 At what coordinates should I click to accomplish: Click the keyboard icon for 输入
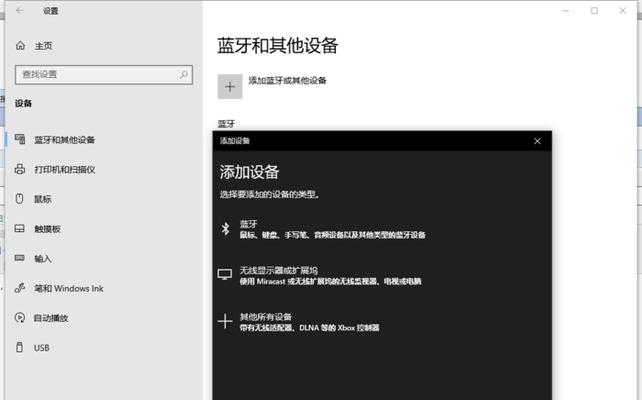(20, 258)
